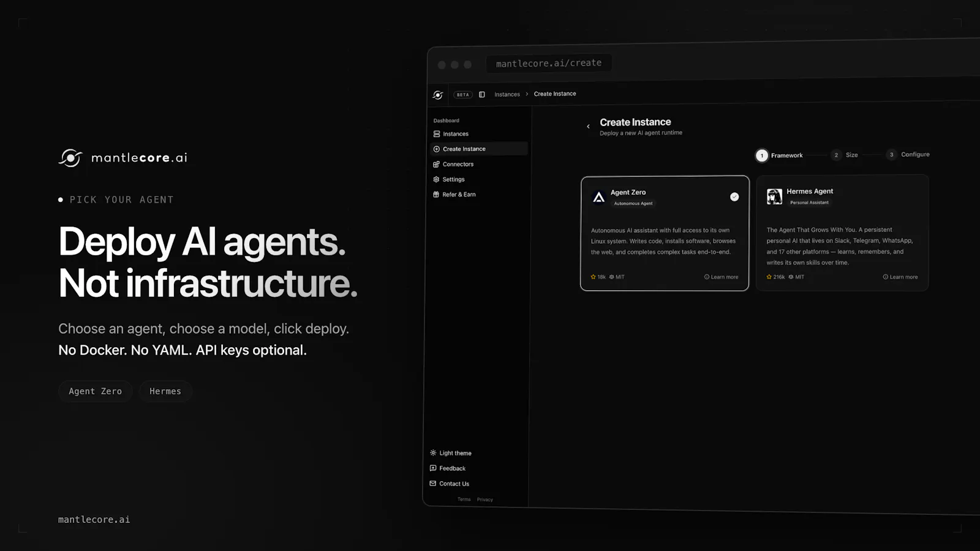Toggle the sidebar panel icon beside the BETA badge
This screenshot has width=980, height=551.
[x=482, y=94]
